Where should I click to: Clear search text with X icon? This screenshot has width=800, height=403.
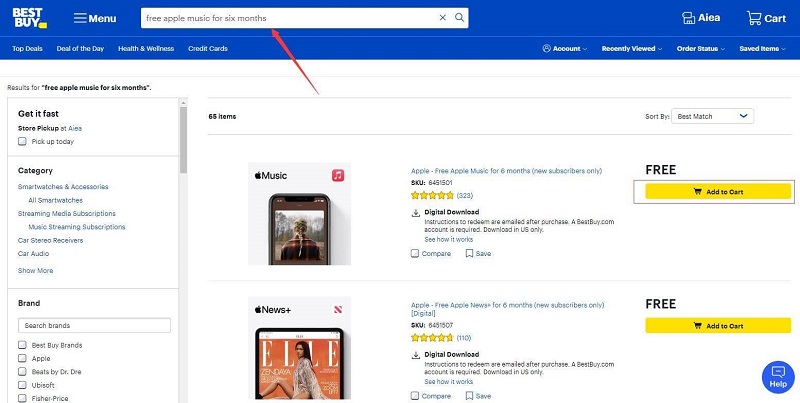[443, 18]
